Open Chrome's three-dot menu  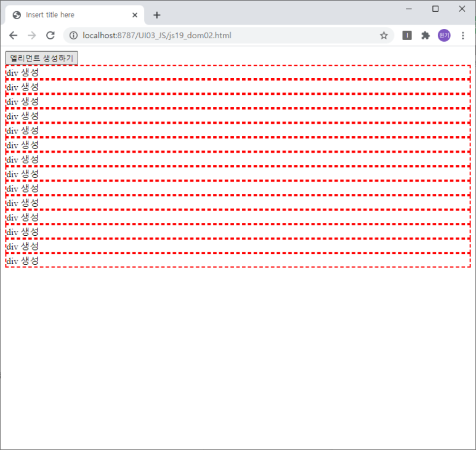pyautogui.click(x=462, y=36)
